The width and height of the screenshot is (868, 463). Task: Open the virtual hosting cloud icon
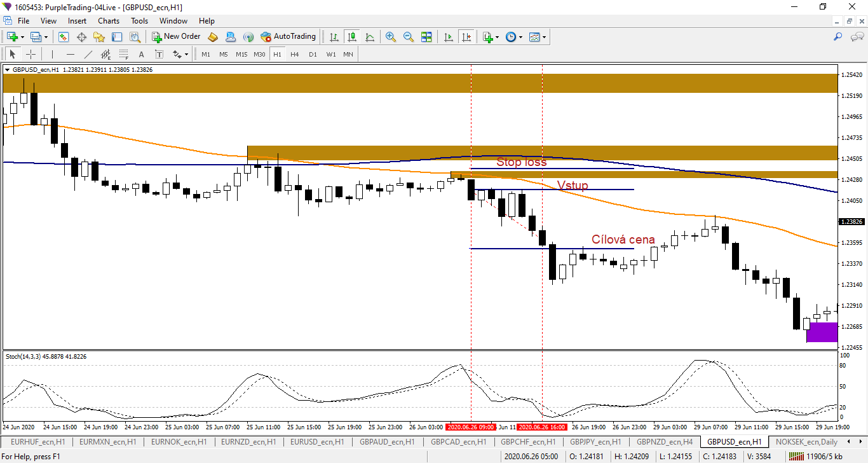(231, 37)
